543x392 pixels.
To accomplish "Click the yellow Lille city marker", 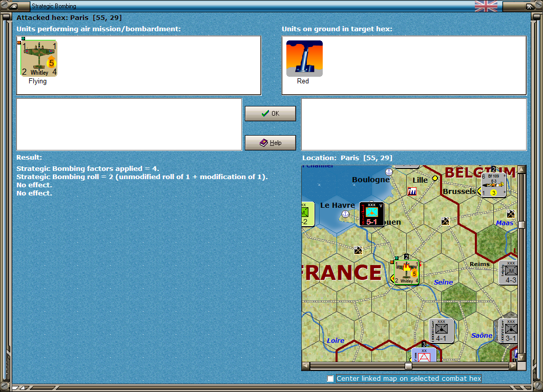I will click(x=435, y=178).
